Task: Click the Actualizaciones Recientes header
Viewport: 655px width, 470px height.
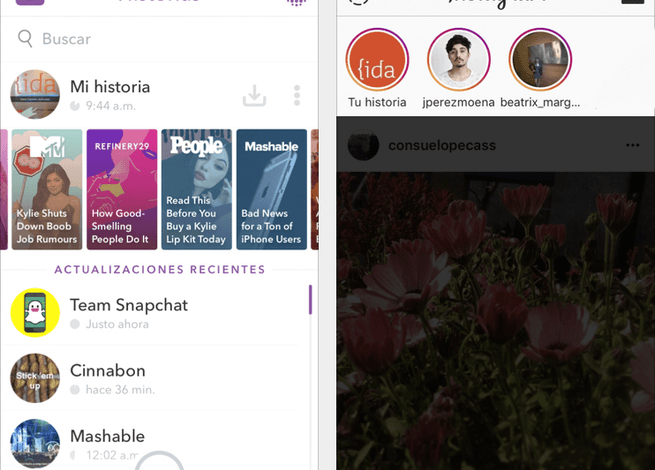Action: 160,269
